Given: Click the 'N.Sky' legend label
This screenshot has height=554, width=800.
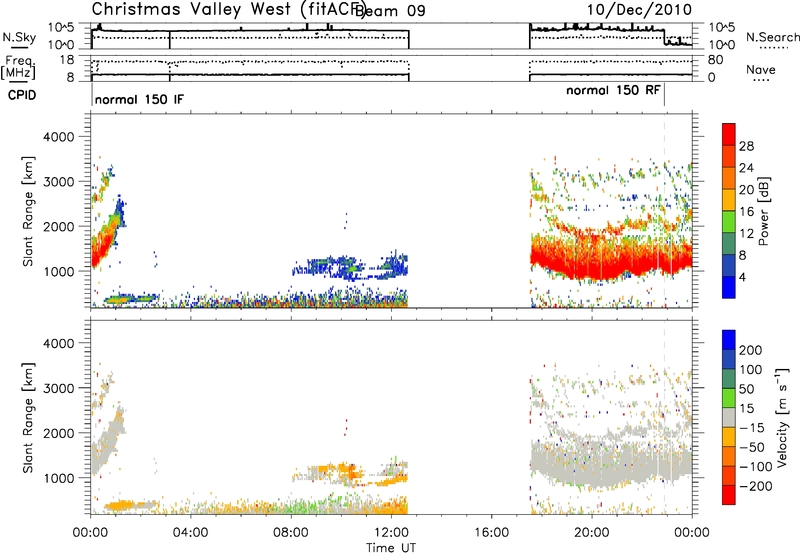Looking at the screenshot, I should pyautogui.click(x=19, y=37).
